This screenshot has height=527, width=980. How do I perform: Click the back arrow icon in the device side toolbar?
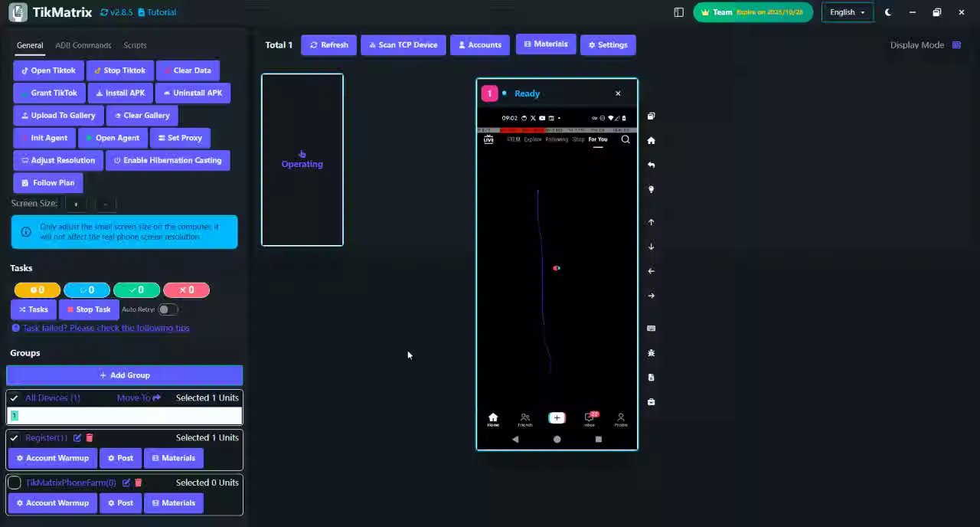[x=651, y=165]
